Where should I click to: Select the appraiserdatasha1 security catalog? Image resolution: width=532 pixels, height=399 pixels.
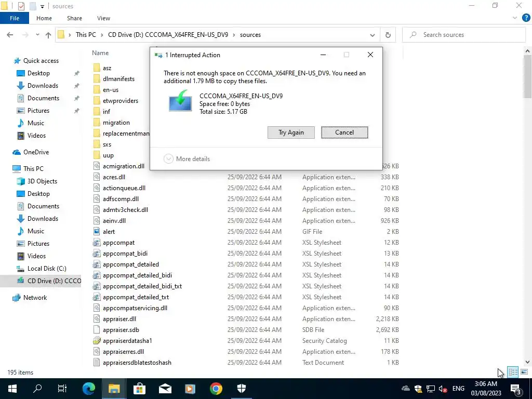(x=127, y=341)
